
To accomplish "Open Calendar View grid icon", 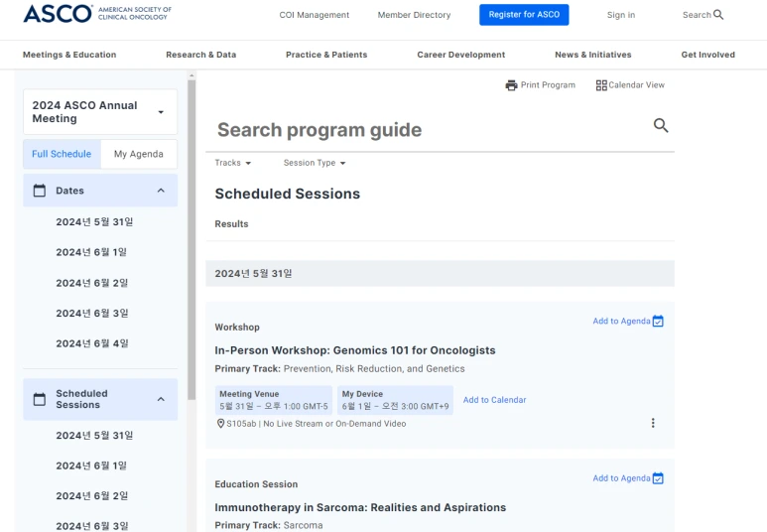I will [x=601, y=85].
